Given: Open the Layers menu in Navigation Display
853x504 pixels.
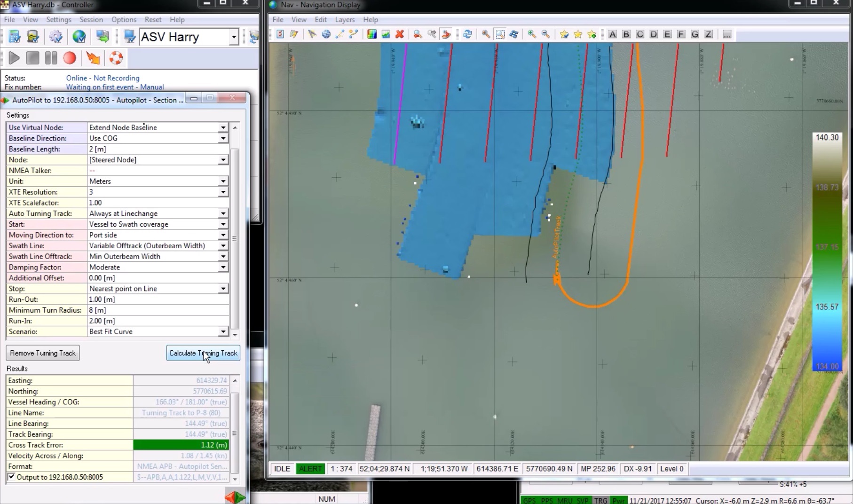Looking at the screenshot, I should pos(344,20).
